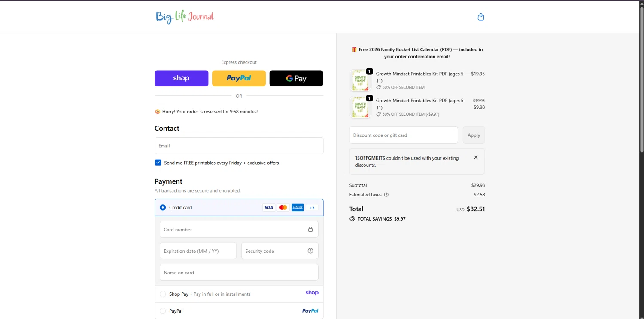Click 'All transactions are secure and encrypted' text
This screenshot has width=644, height=319.
point(197,190)
